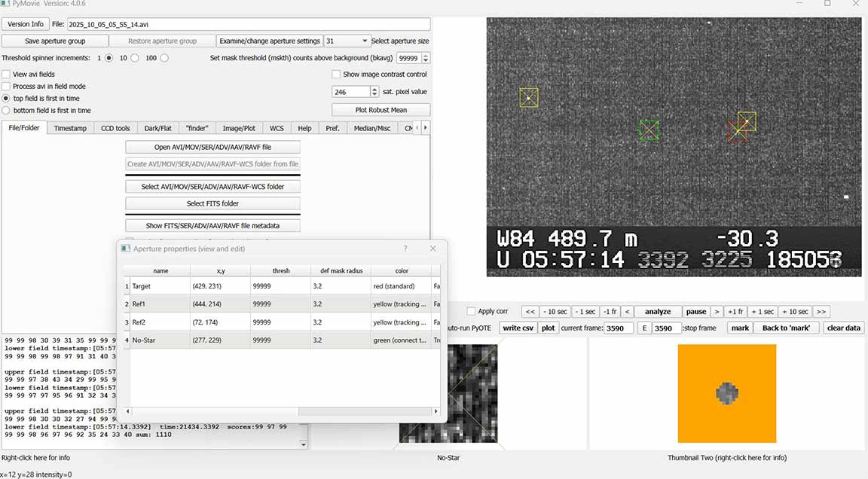Set threshold spinner increment to 100
868x479 pixels.
pos(164,58)
